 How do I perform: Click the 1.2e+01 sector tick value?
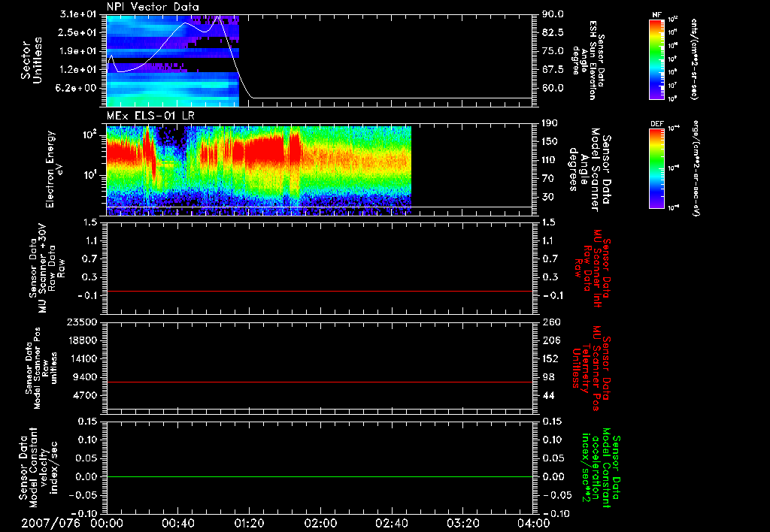click(78, 70)
